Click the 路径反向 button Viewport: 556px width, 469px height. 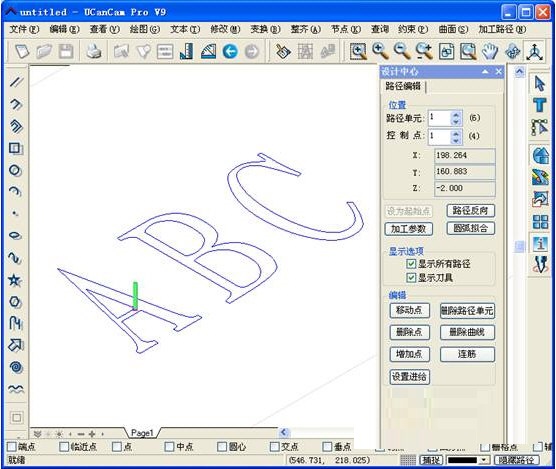[471, 211]
